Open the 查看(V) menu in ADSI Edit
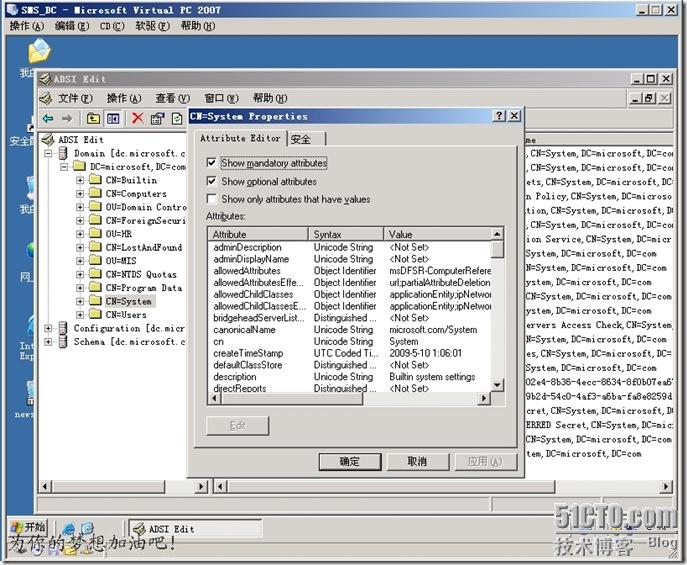This screenshot has height=565, width=687. pos(173,98)
